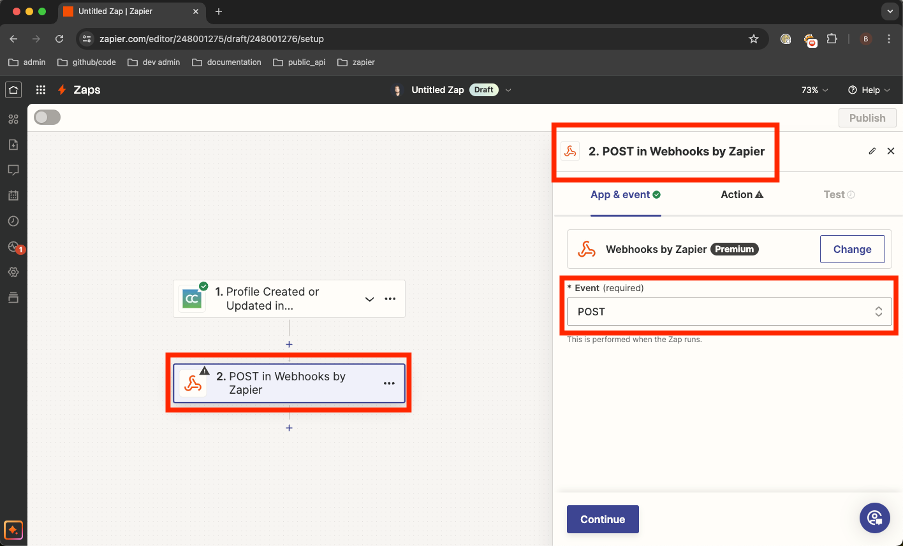Click Change to switch the app
Viewport: 904px width, 546px height.
[852, 249]
